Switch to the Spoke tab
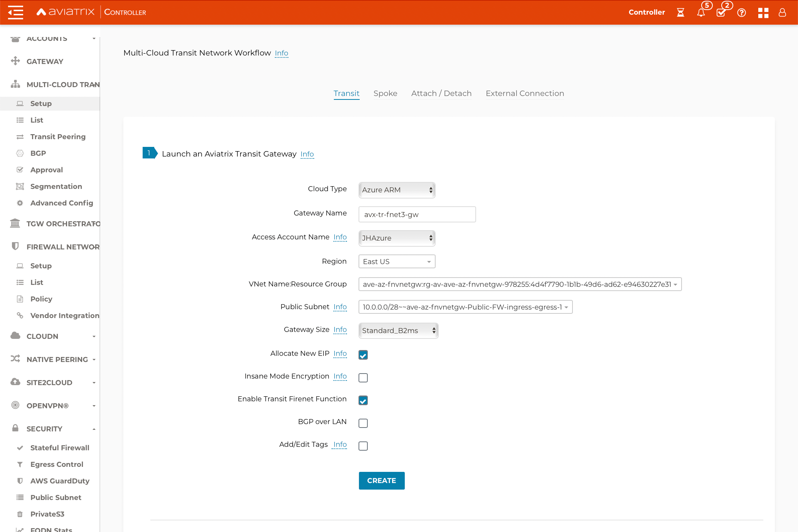Viewport: 798px width, 532px height. point(385,93)
